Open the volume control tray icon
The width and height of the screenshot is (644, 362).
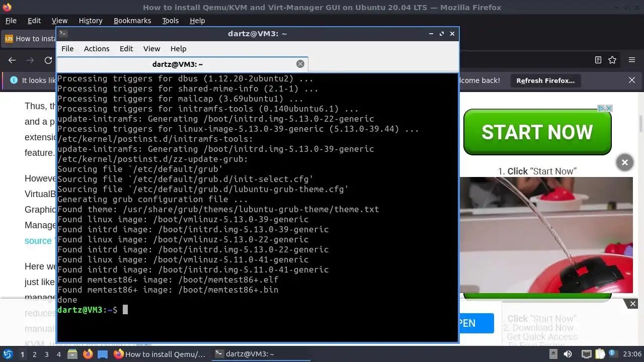click(568, 354)
